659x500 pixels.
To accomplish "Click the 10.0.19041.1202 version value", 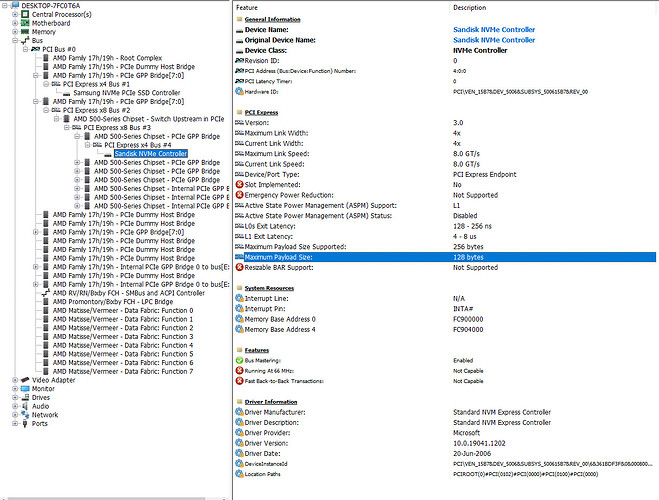I will point(479,443).
